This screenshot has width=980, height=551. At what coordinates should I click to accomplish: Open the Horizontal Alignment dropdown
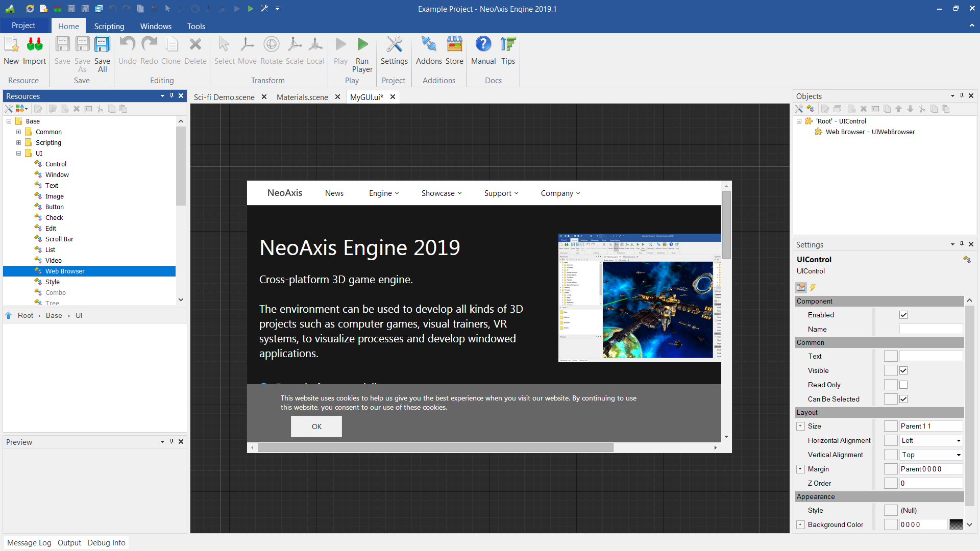[958, 441]
